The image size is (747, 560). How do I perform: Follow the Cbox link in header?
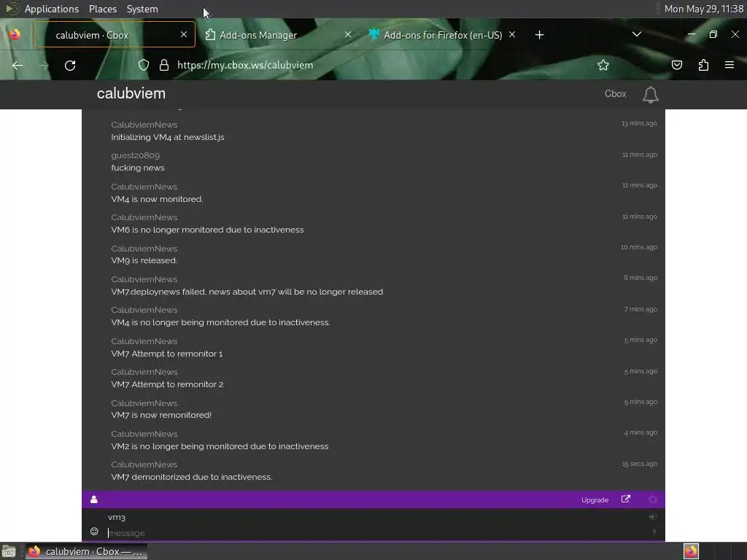[x=615, y=94]
